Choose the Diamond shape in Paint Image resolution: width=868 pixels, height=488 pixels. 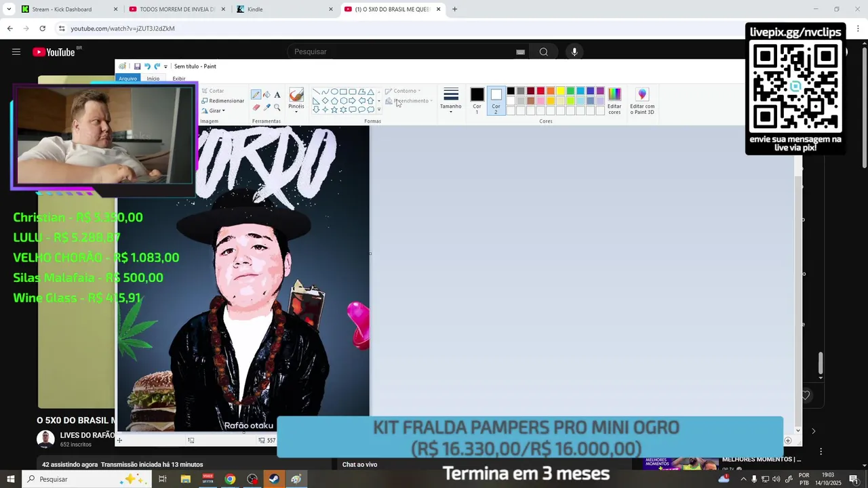(x=325, y=101)
